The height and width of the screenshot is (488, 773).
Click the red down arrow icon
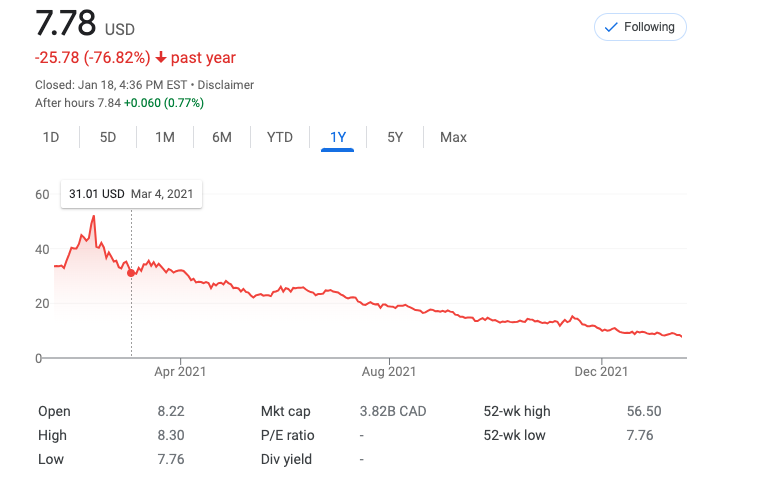pyautogui.click(x=161, y=58)
